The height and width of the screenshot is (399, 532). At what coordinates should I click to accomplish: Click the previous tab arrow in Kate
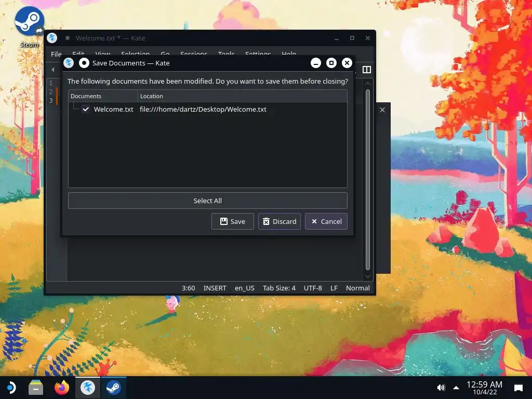52,70
